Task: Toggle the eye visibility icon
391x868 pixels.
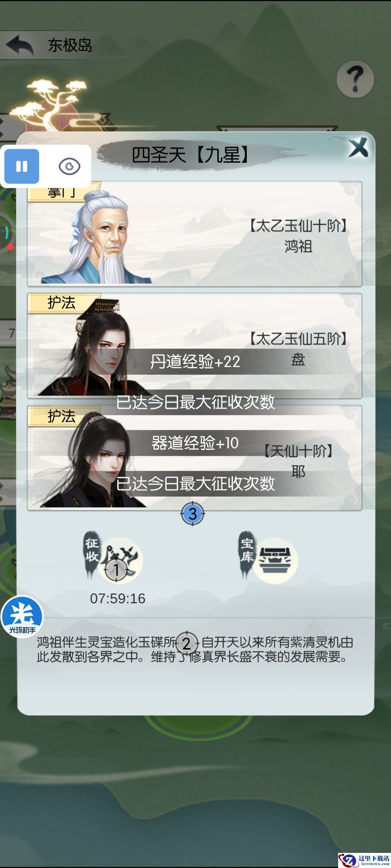Action: coord(69,166)
